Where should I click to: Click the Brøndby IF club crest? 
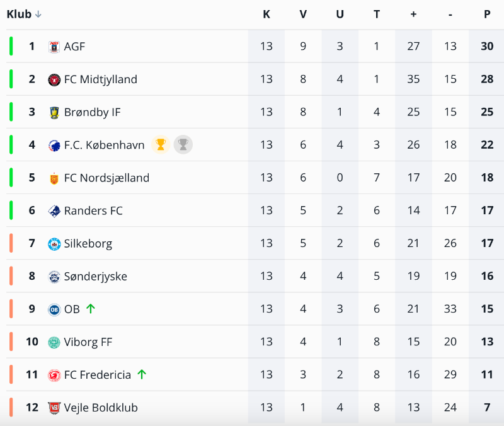[x=54, y=112]
